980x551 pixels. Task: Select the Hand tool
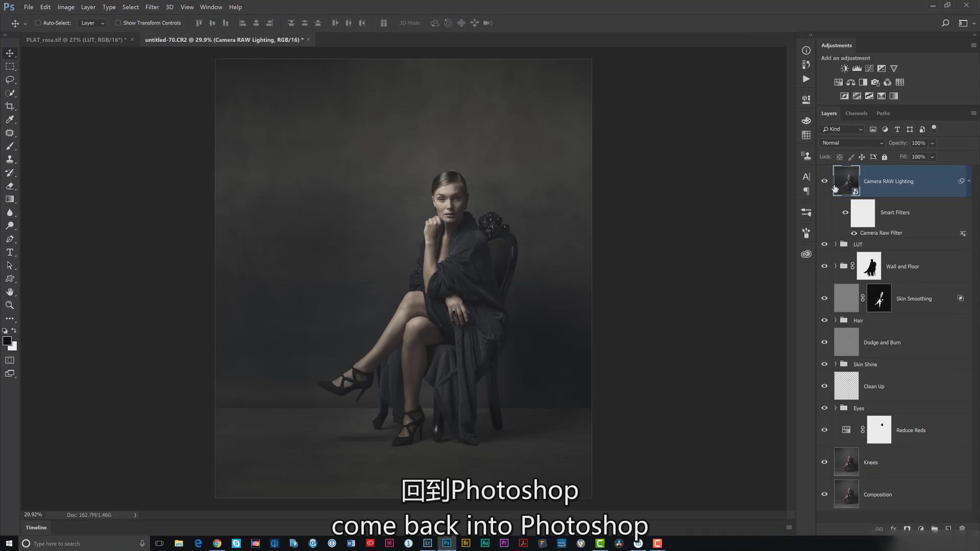[x=10, y=292]
